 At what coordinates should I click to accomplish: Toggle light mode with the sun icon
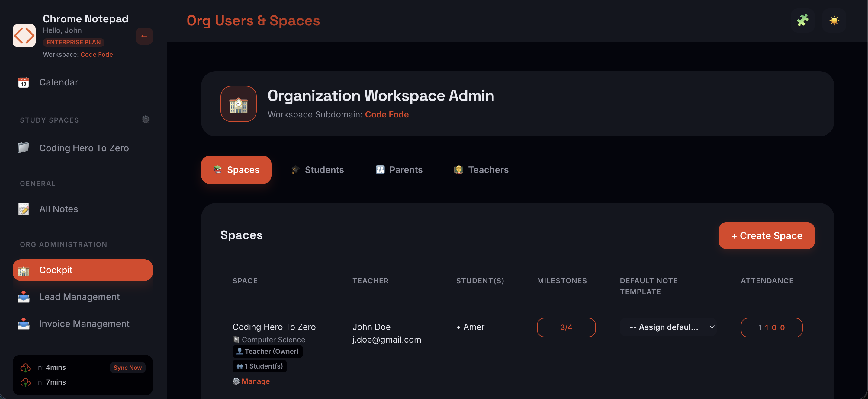(834, 21)
